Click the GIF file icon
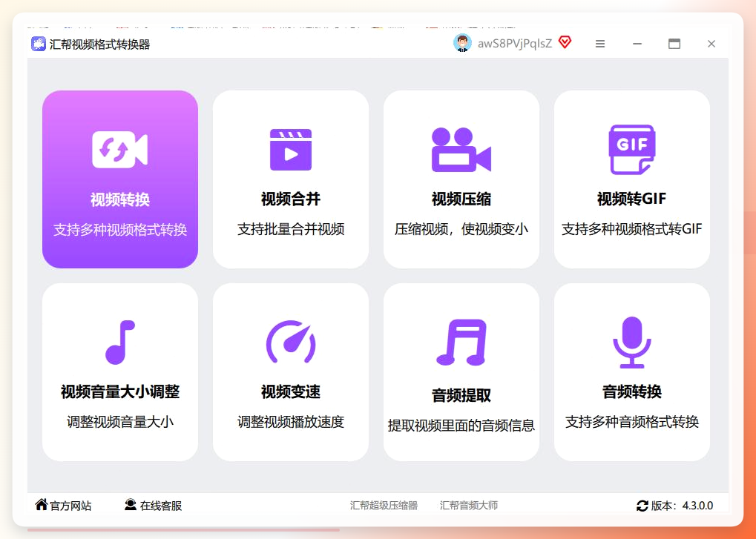The width and height of the screenshot is (756, 539). (631, 149)
